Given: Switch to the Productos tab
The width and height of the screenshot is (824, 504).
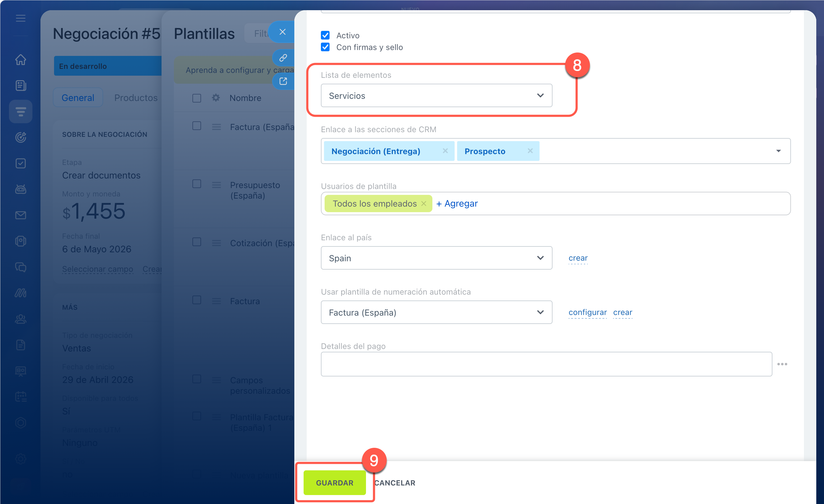Looking at the screenshot, I should point(136,98).
